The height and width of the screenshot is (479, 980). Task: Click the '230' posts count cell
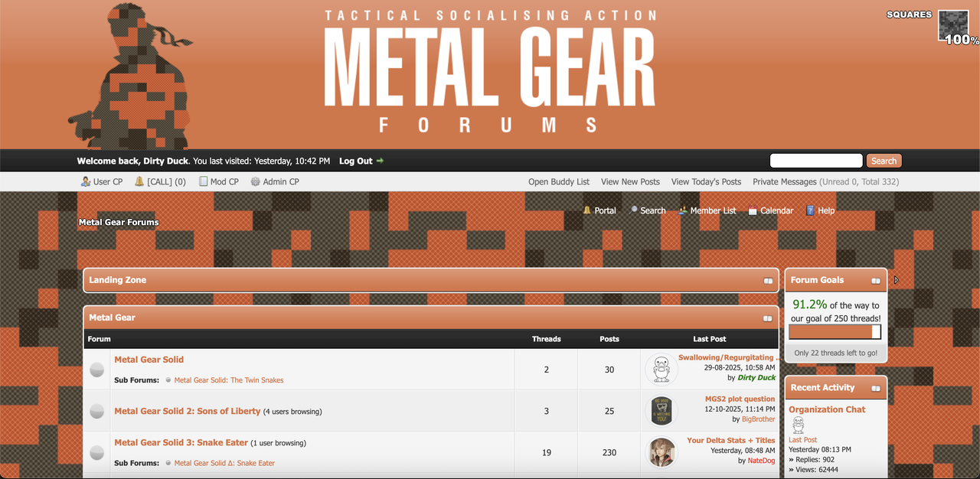tap(609, 452)
